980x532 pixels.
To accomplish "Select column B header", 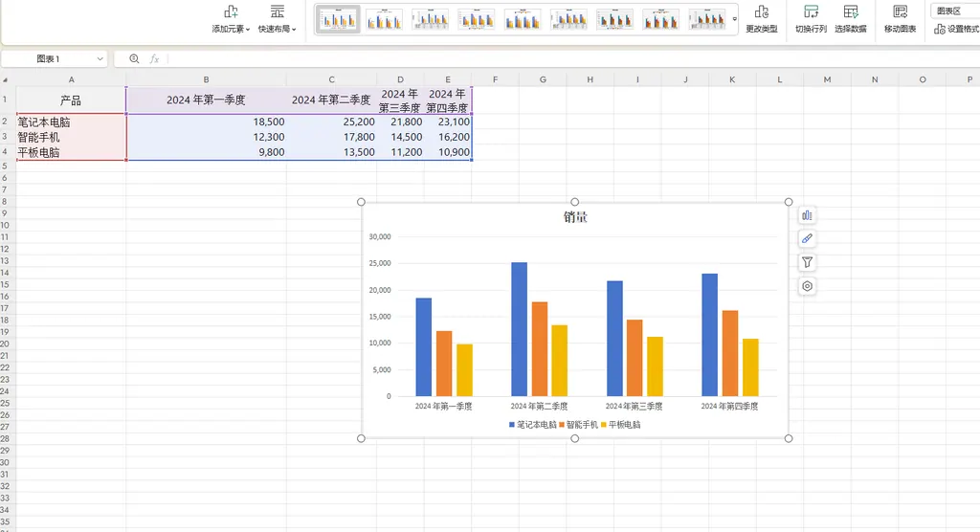I will coord(207,79).
